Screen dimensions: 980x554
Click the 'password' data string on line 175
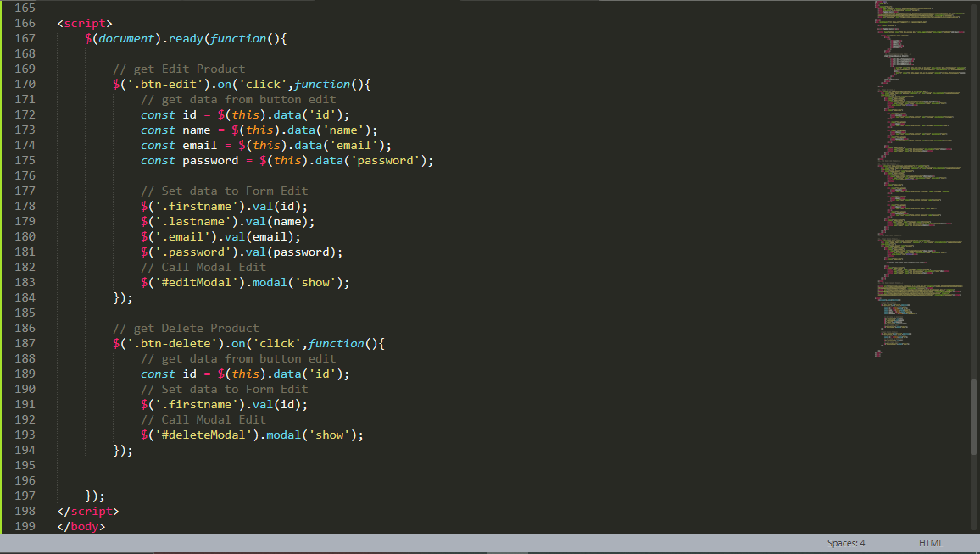(x=385, y=160)
